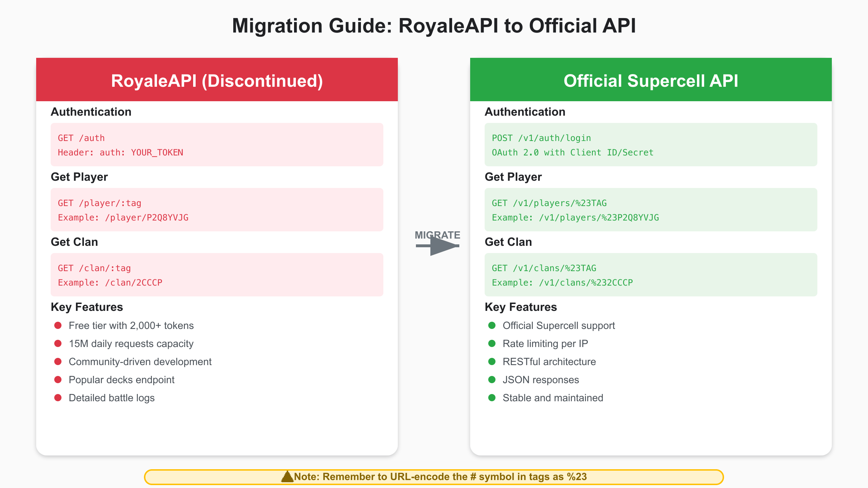Click 'Official Supercell support' item

[x=559, y=326]
